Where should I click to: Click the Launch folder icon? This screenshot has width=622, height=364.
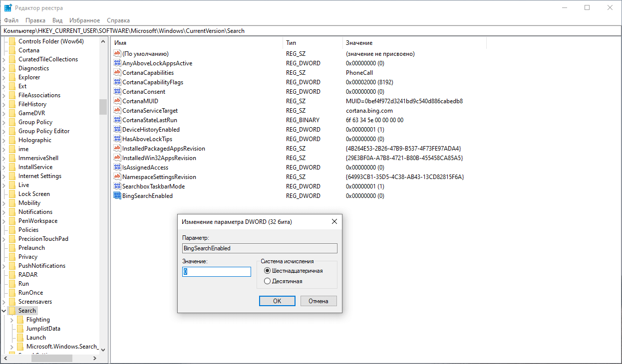[x=20, y=338]
